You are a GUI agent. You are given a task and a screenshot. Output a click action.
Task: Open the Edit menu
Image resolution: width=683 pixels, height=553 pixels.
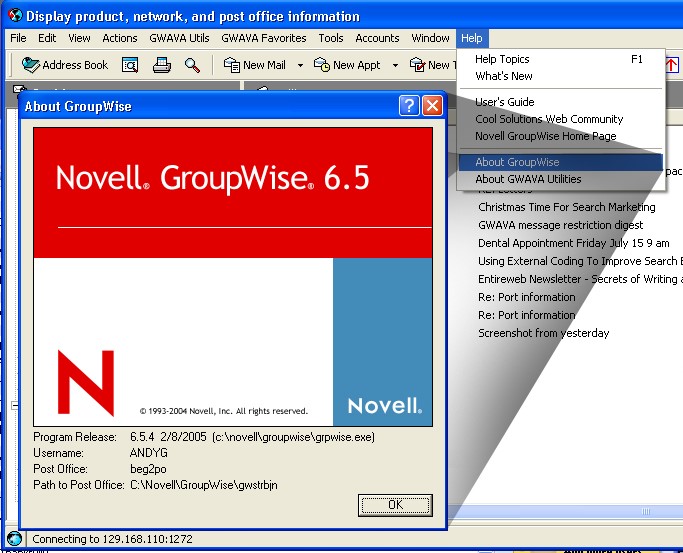[x=47, y=38]
